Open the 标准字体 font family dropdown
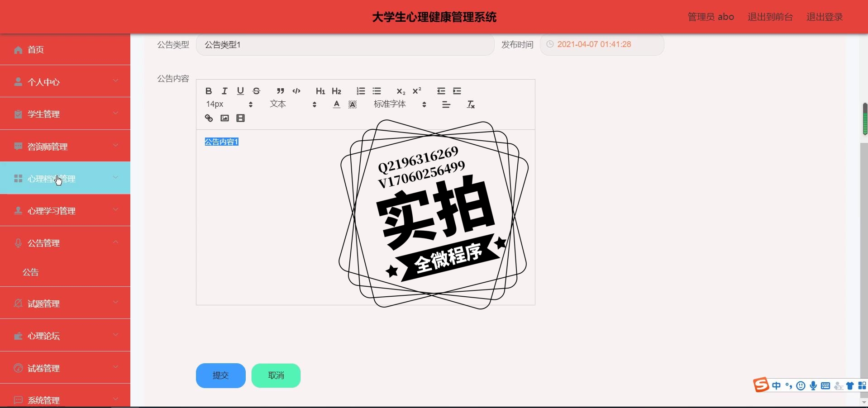This screenshot has height=408, width=868. (x=400, y=104)
